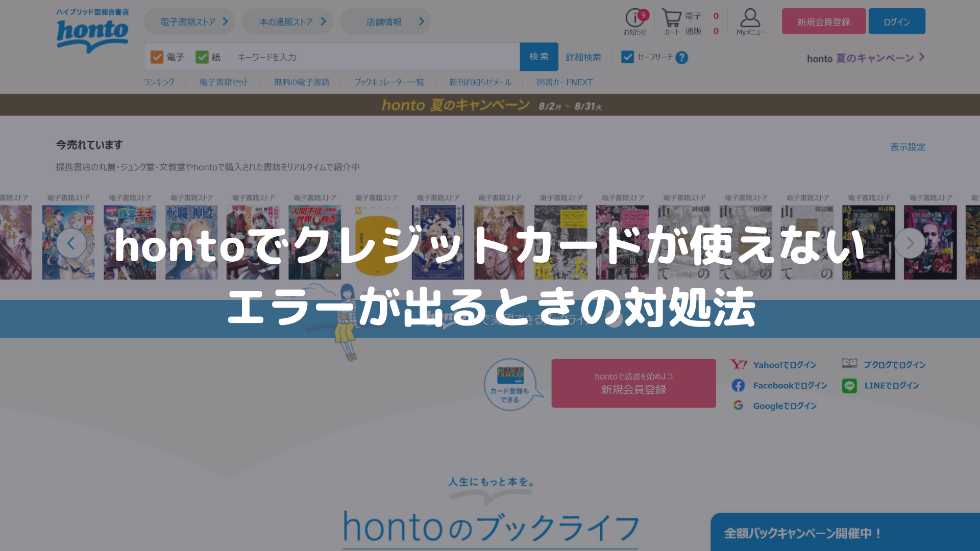Open honto 夏のキャンペーン chevron link

click(x=866, y=58)
